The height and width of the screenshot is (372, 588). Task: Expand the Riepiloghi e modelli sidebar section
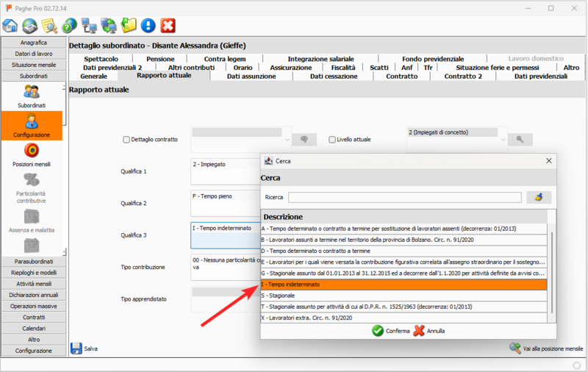pos(32,272)
